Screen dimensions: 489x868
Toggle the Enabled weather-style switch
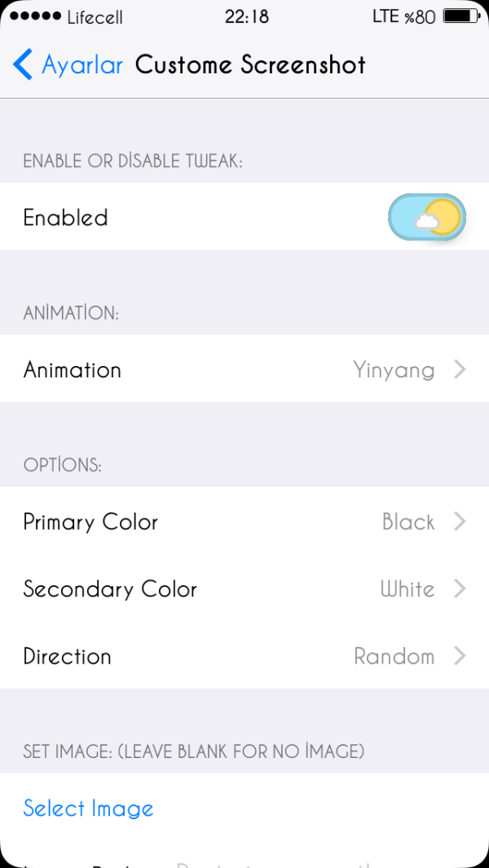(427, 218)
